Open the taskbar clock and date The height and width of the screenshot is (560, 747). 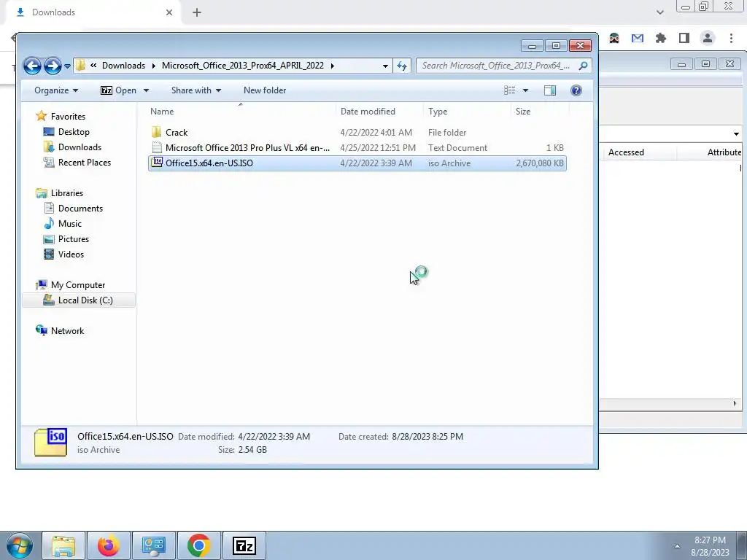(x=710, y=546)
